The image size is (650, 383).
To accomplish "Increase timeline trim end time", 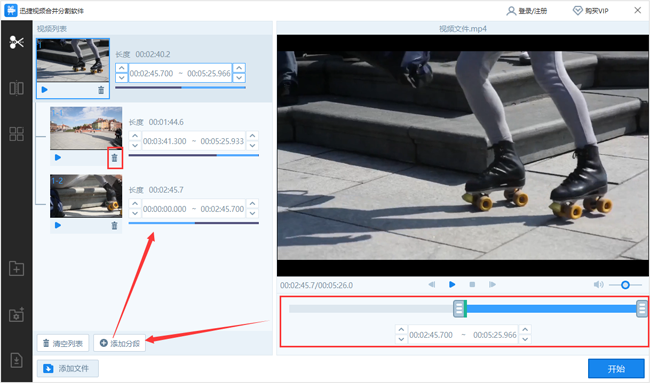I will [525, 330].
